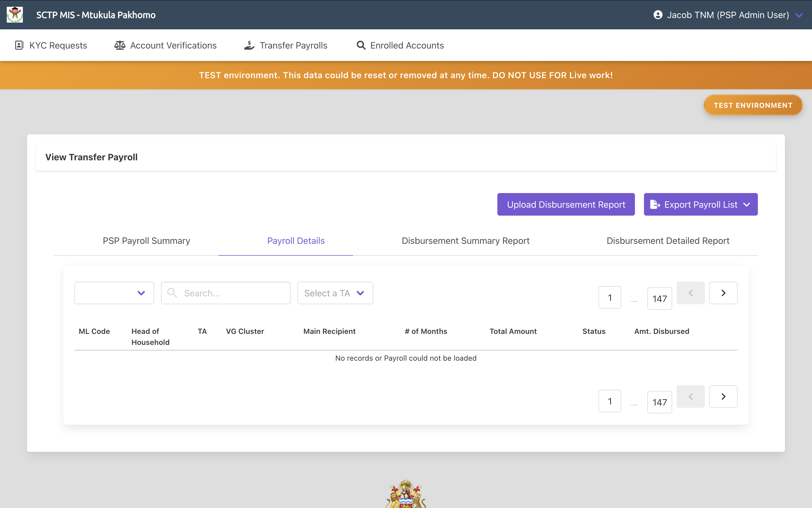The image size is (812, 508).
Task: Click the search magnifier icon in search box
Action: coord(172,293)
